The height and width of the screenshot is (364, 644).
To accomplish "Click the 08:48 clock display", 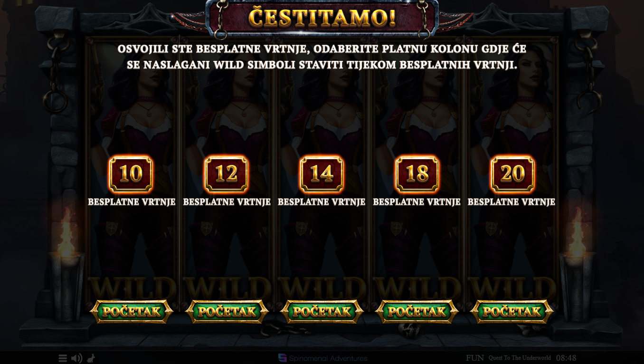I will [x=566, y=358].
